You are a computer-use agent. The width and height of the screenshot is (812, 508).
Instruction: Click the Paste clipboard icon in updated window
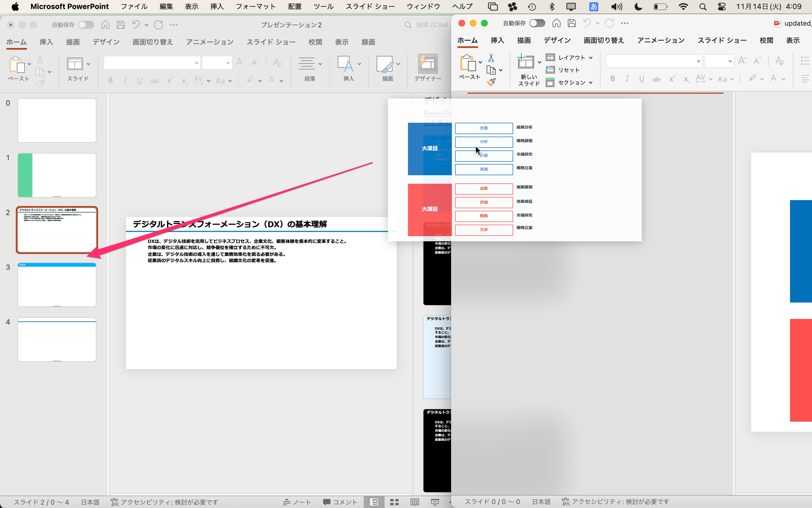tap(468, 62)
